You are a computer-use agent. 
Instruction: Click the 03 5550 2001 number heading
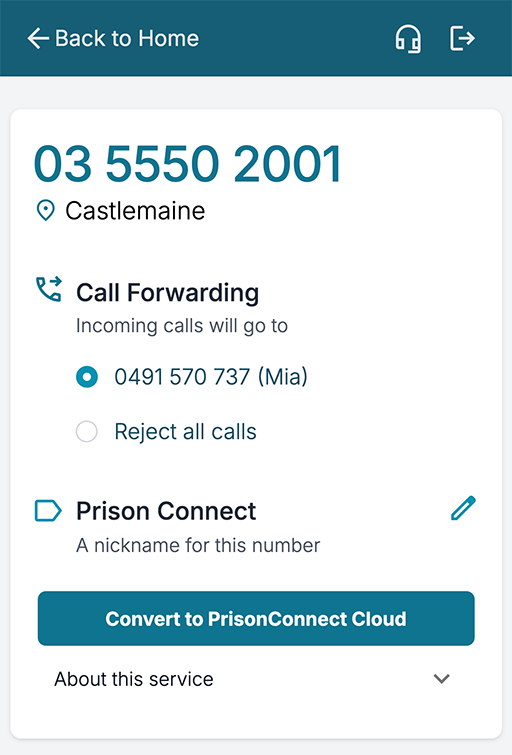(x=188, y=164)
